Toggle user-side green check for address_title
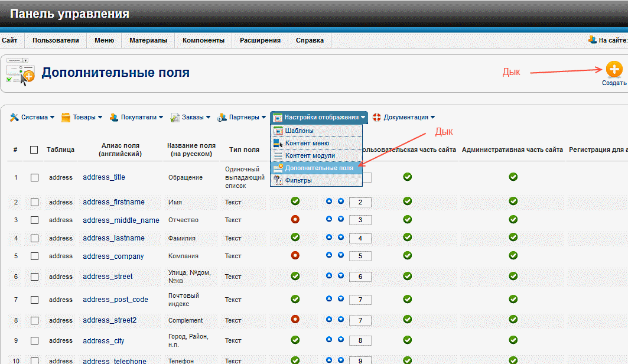The height and width of the screenshot is (364, 628). [407, 177]
